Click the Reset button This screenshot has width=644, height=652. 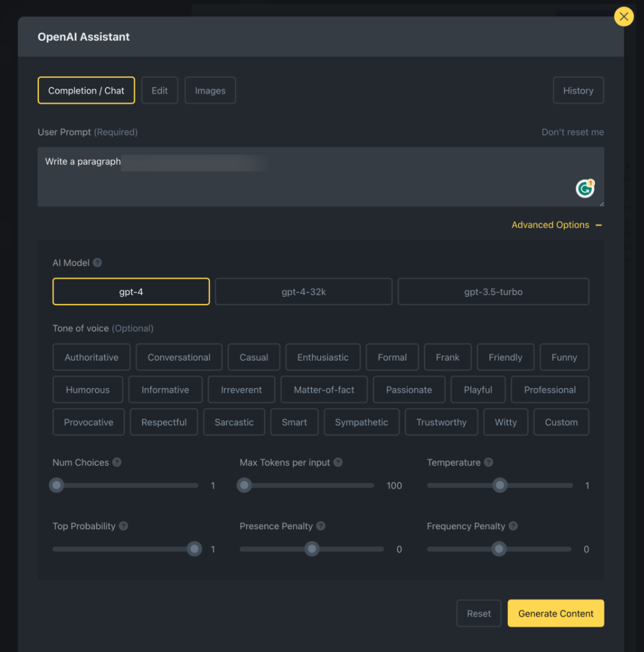tap(479, 614)
